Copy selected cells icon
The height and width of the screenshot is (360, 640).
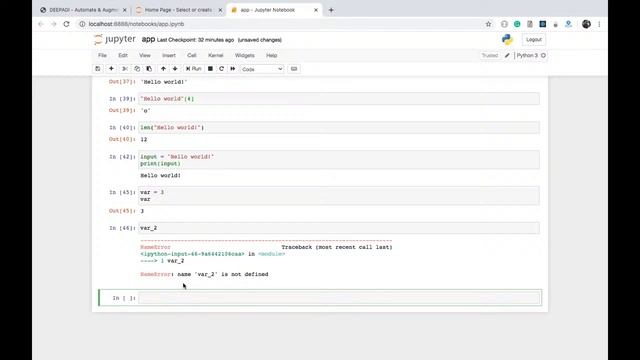tap(137, 69)
